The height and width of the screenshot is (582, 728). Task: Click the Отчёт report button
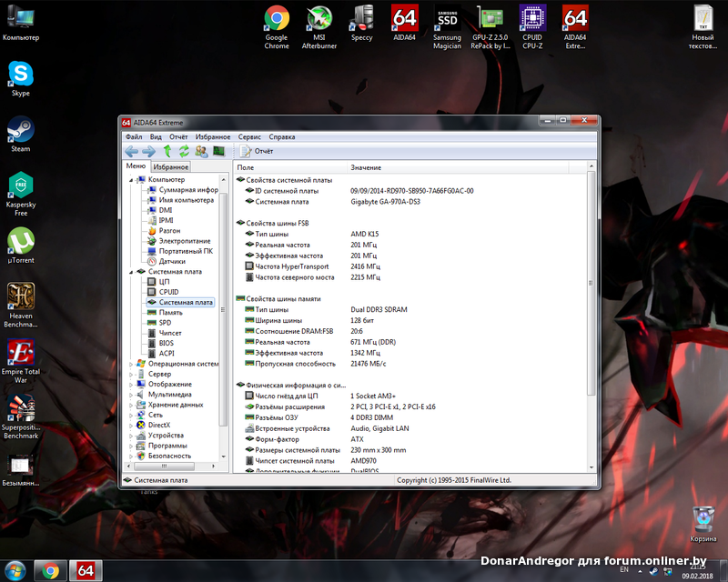tap(257, 151)
